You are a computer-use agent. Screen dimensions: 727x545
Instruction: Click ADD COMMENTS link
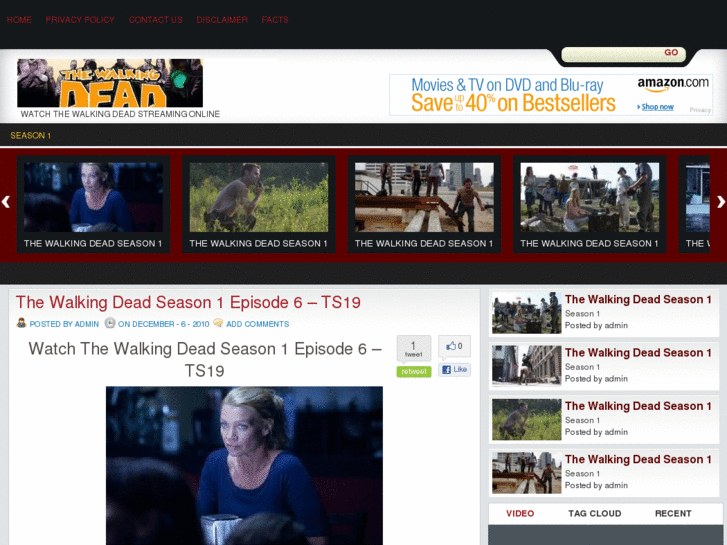pos(257,324)
